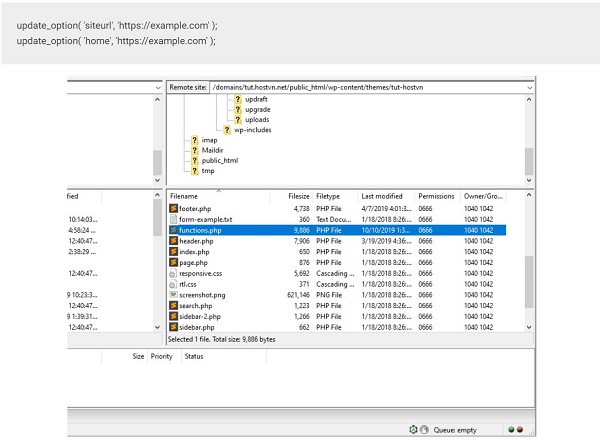This screenshot has height=441, width=600.
Task: Select the form-example.txt filename
Action: pyautogui.click(x=205, y=219)
